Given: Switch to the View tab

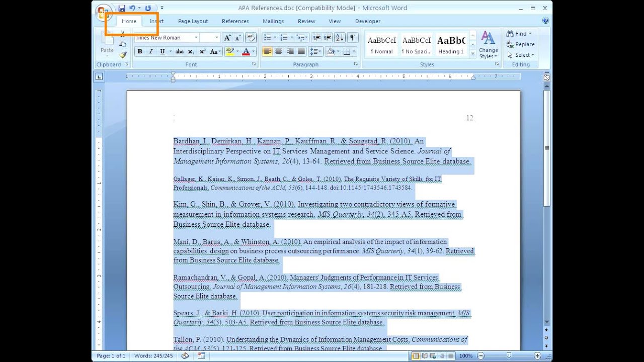Looking at the screenshot, I should click(x=335, y=21).
